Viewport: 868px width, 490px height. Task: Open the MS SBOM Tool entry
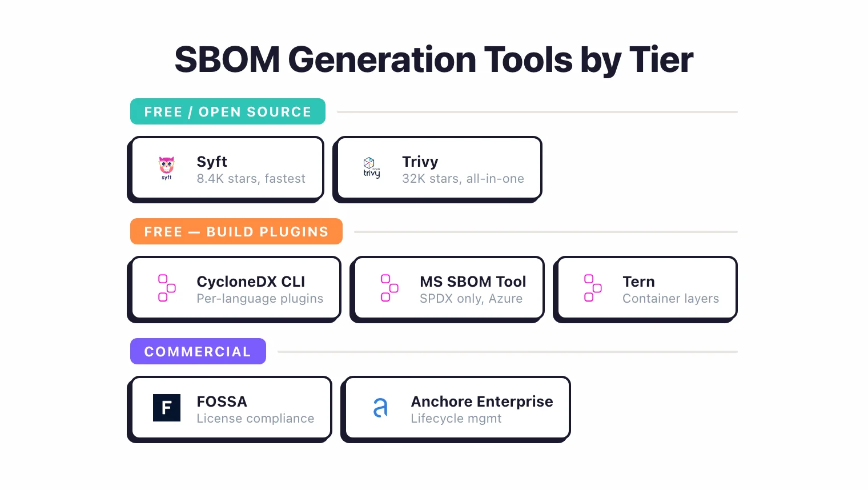tap(447, 288)
